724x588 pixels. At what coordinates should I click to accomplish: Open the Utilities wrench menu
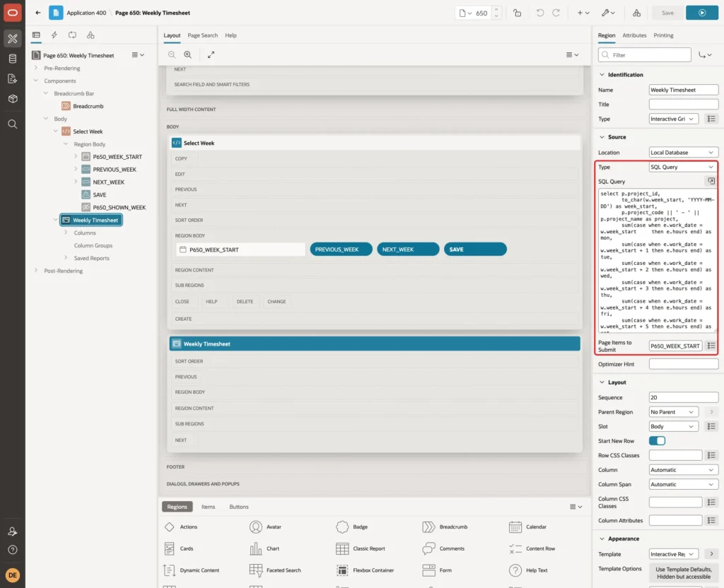pyautogui.click(x=608, y=13)
